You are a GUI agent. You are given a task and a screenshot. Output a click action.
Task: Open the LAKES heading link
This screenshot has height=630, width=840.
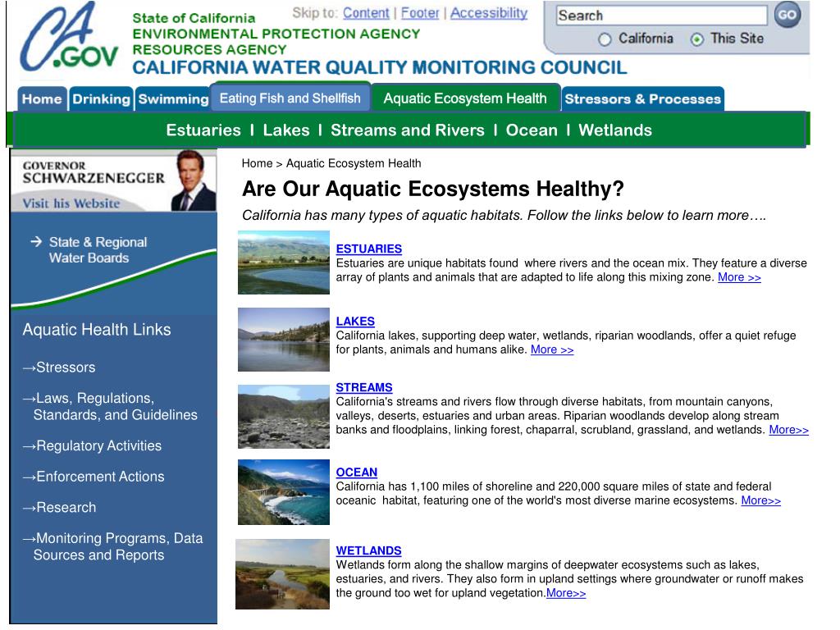click(x=355, y=322)
